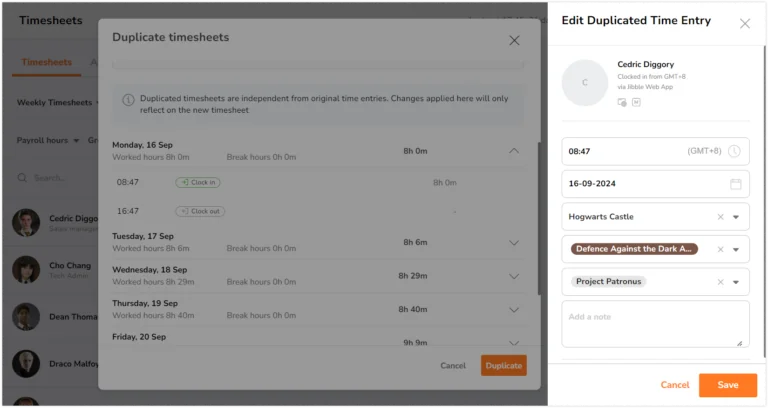Image resolution: width=768 pixels, height=408 pixels.
Task: Select Dean Thomas's photo in members list
Action: coord(26,316)
